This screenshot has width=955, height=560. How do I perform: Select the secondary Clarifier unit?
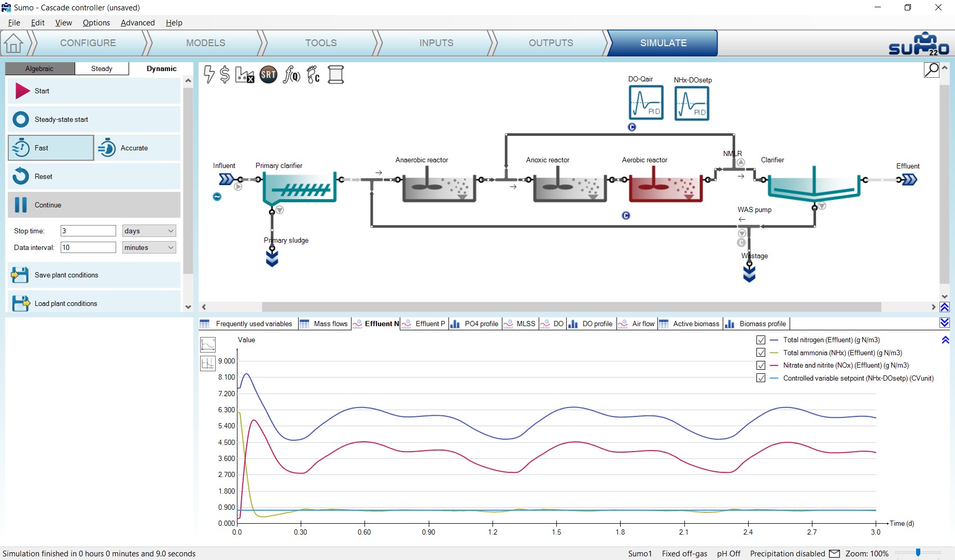814,183
